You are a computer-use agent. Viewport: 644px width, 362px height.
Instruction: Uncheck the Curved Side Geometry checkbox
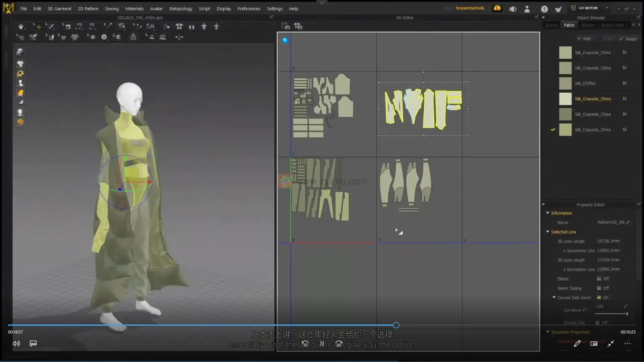point(599,297)
